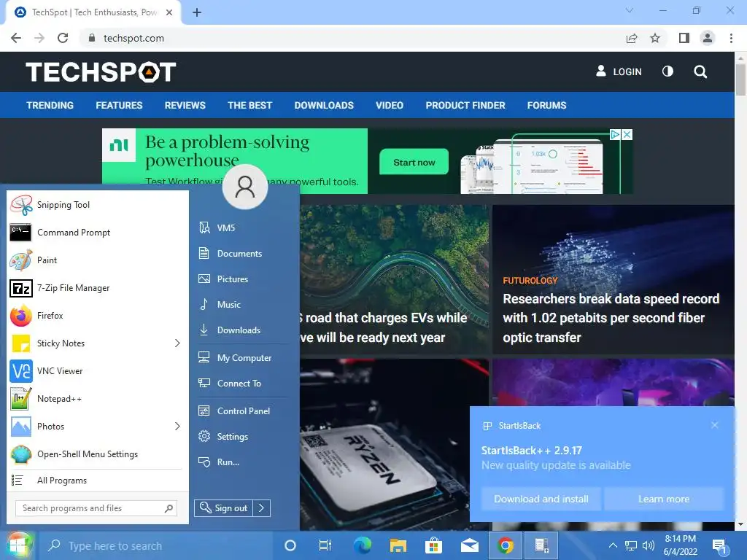The width and height of the screenshot is (747, 560).
Task: Adjust volume speaker icon in tray
Action: 649,545
